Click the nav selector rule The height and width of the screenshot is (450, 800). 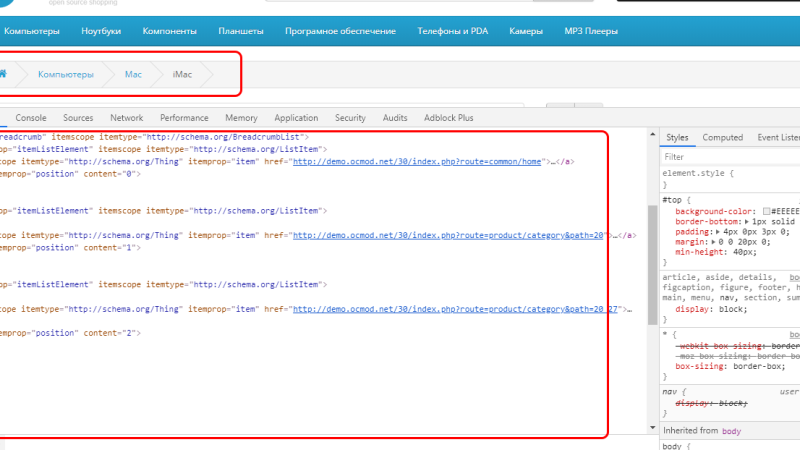[669, 392]
